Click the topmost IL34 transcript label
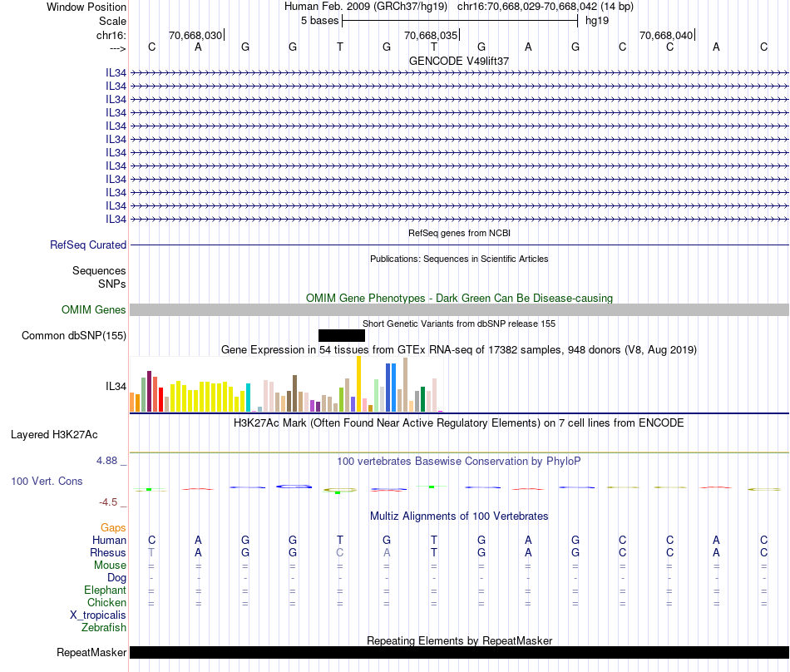Viewport: 790px width, 672px height. [116, 72]
